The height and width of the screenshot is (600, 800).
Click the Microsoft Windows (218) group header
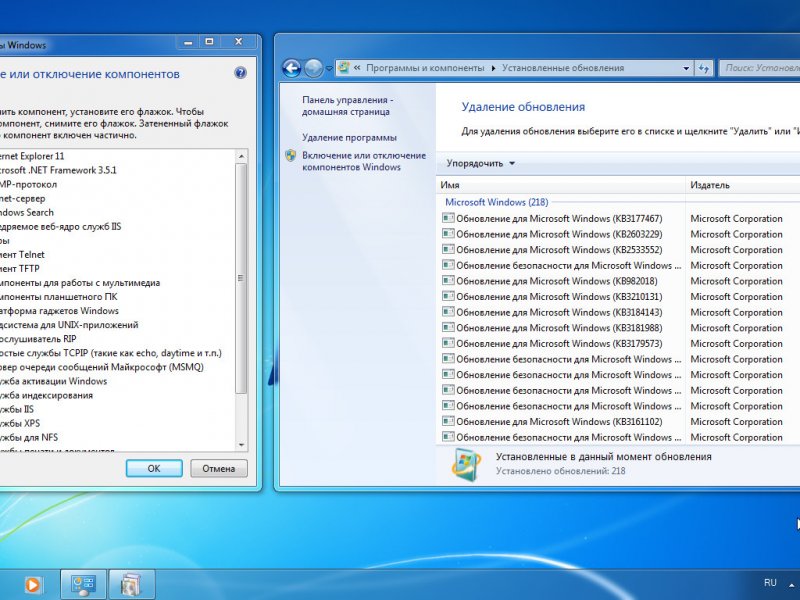(x=496, y=202)
